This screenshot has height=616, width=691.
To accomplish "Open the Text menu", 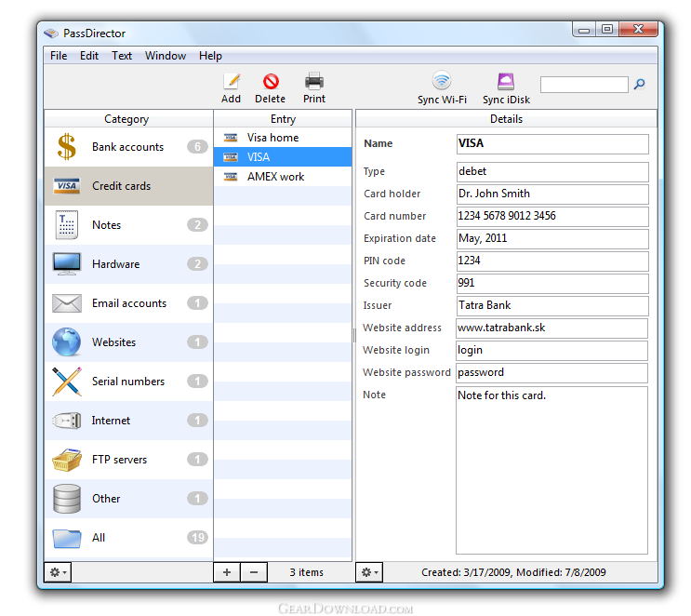I will 122,56.
